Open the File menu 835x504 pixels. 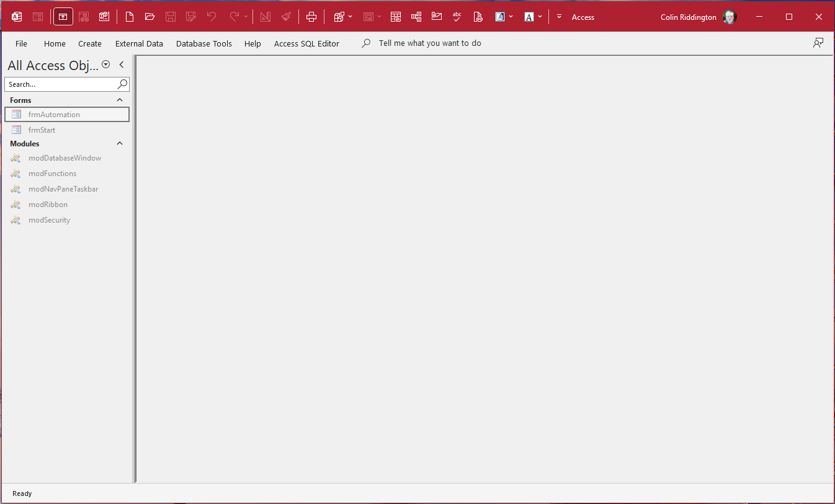21,43
